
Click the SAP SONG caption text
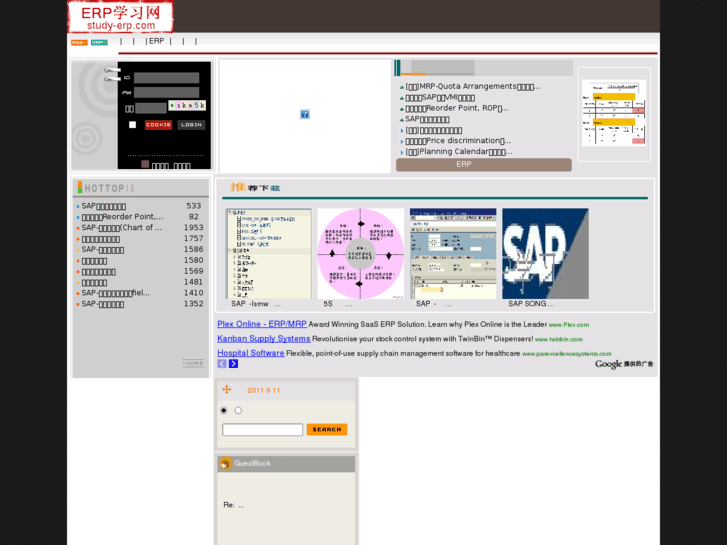[x=531, y=304]
